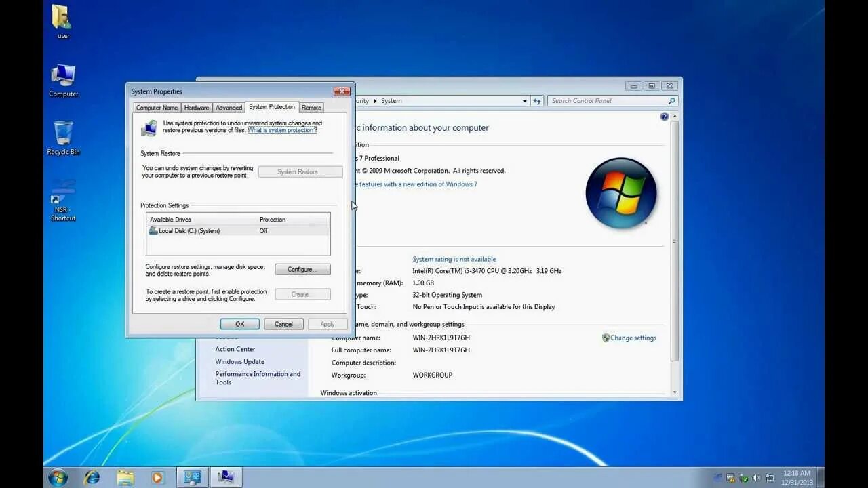Select the Recycle Bin desktop icon

(63, 138)
